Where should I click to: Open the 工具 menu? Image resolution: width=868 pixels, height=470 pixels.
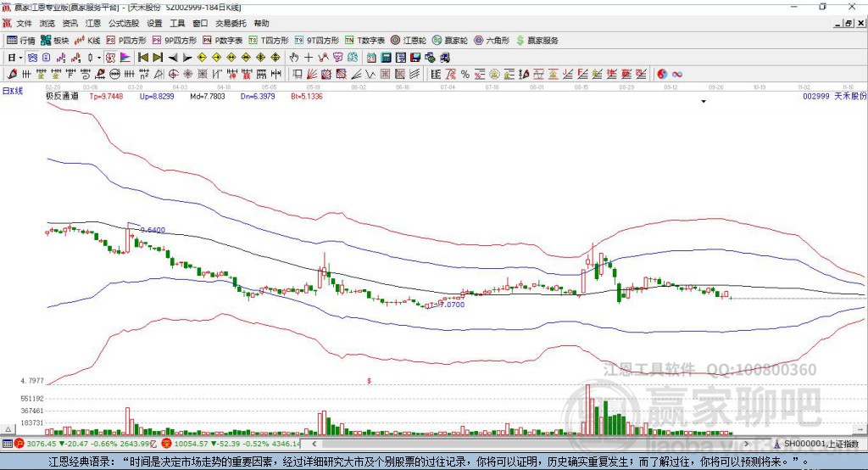pyautogui.click(x=177, y=23)
